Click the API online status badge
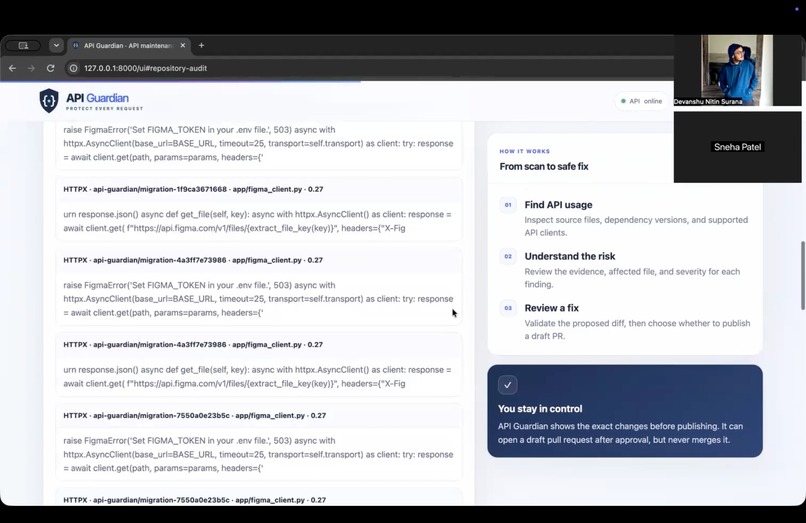 click(641, 101)
